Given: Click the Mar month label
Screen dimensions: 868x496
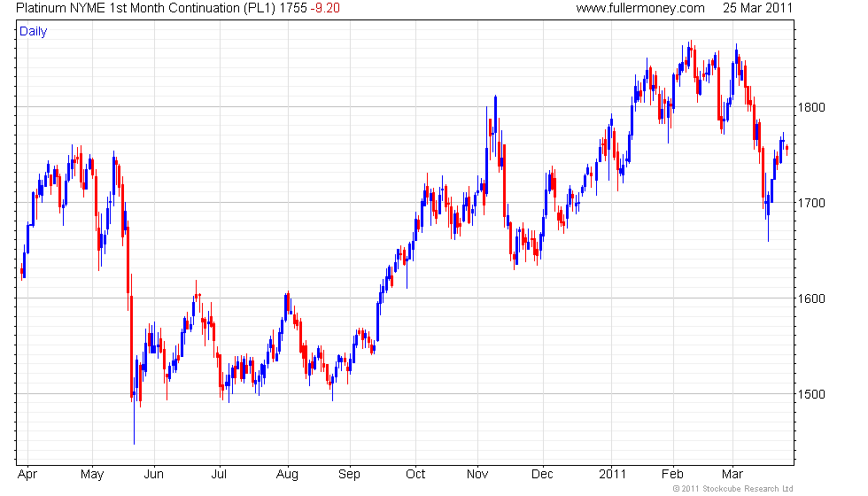Looking at the screenshot, I should 732,475.
